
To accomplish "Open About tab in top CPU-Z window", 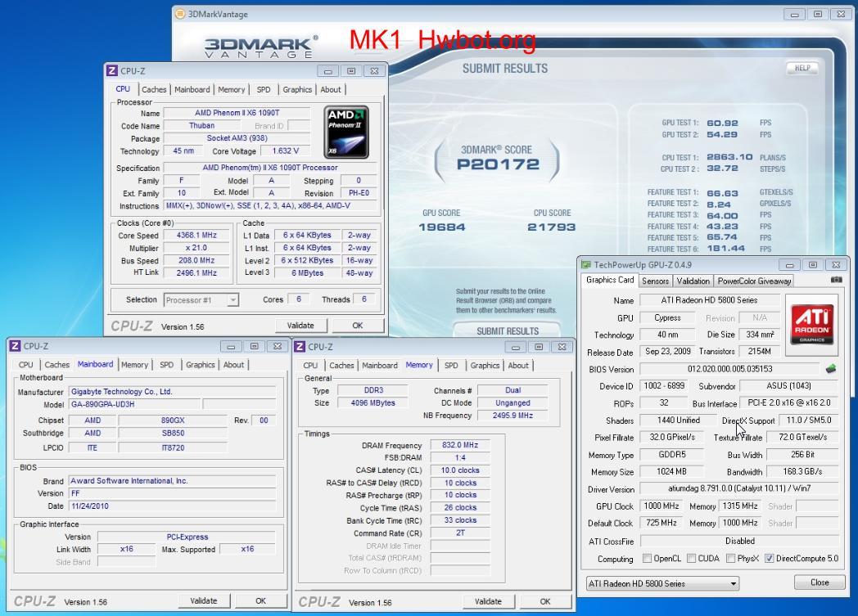I will (x=331, y=90).
